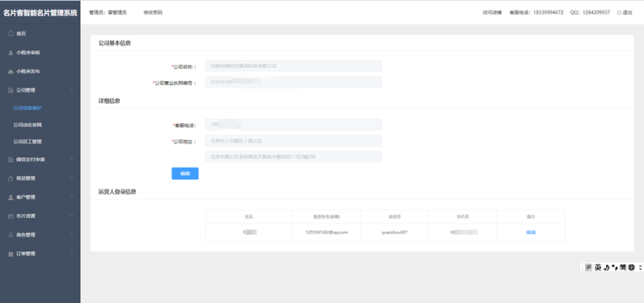
Task: Click 修改密码 in the top bar
Action: click(x=153, y=13)
